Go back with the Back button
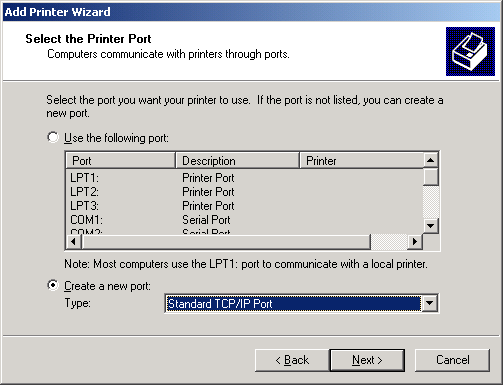Viewport: 503px width, 385px height. coord(292,360)
